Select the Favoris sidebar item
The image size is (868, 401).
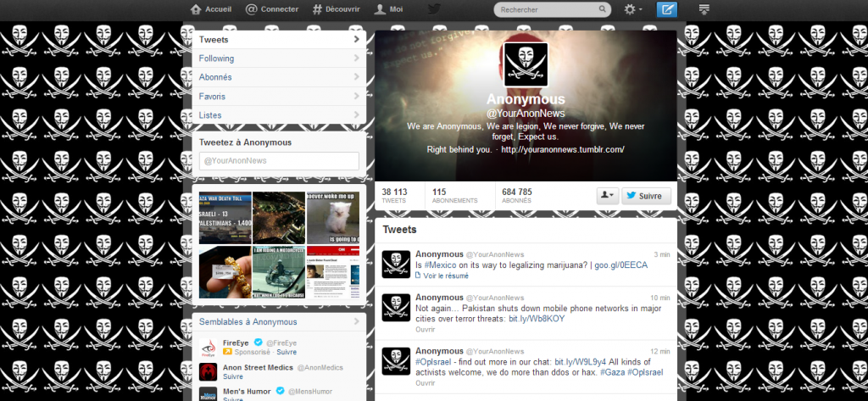point(279,97)
